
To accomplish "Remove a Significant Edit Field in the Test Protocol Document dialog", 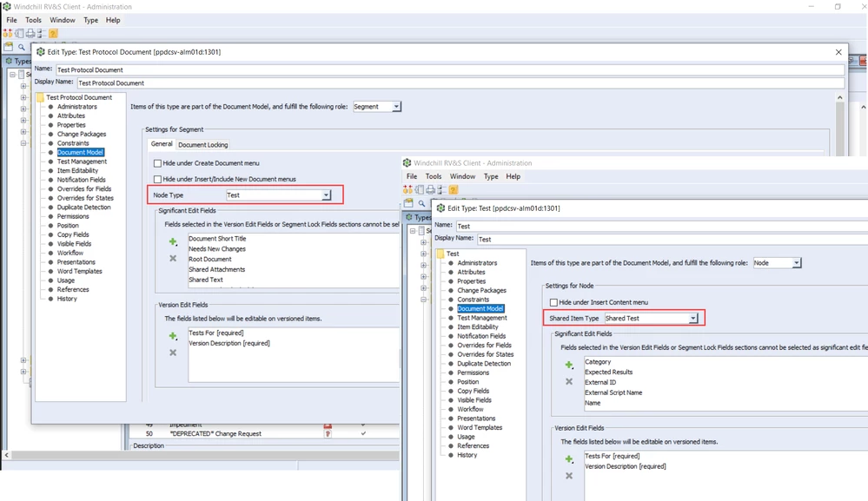I will point(173,258).
